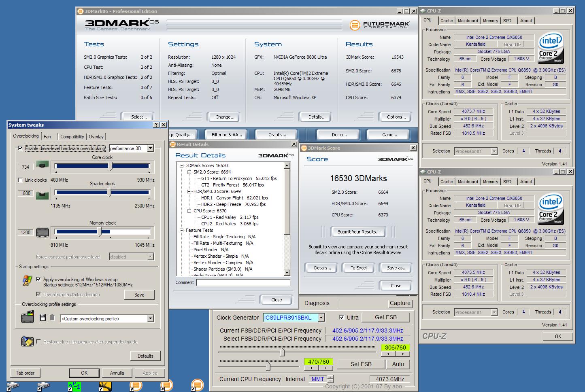Click the Shader clock slider handle
The image size is (585, 392).
pos(109,192)
